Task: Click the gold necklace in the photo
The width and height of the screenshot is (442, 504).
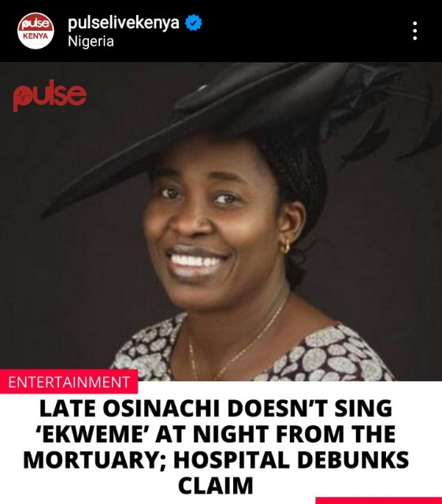Action: tap(235, 344)
